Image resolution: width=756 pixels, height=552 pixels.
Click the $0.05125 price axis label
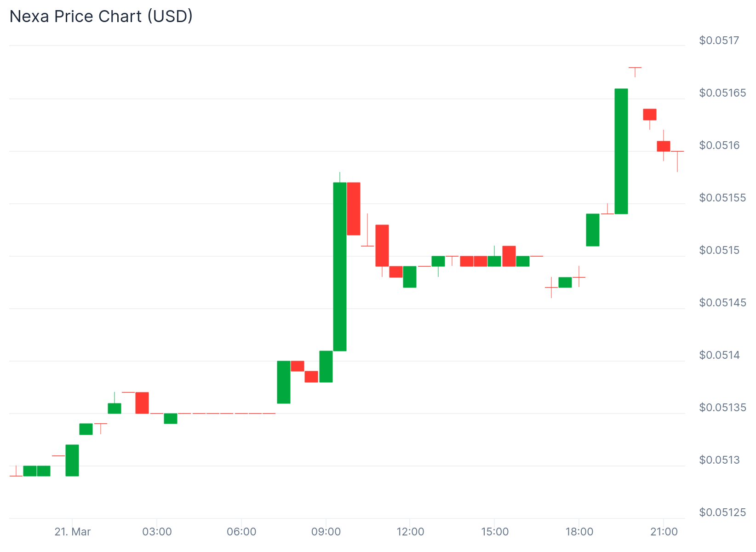pos(722,512)
